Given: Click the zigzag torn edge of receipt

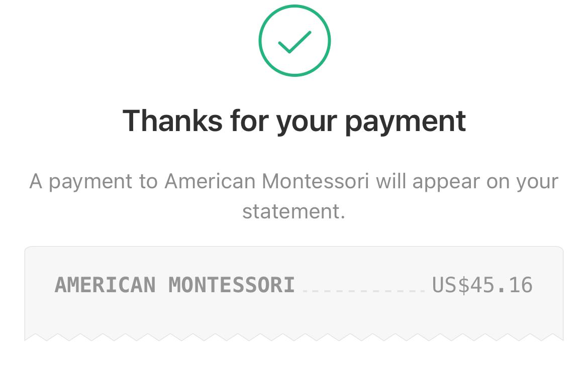Looking at the screenshot, I should (294, 337).
